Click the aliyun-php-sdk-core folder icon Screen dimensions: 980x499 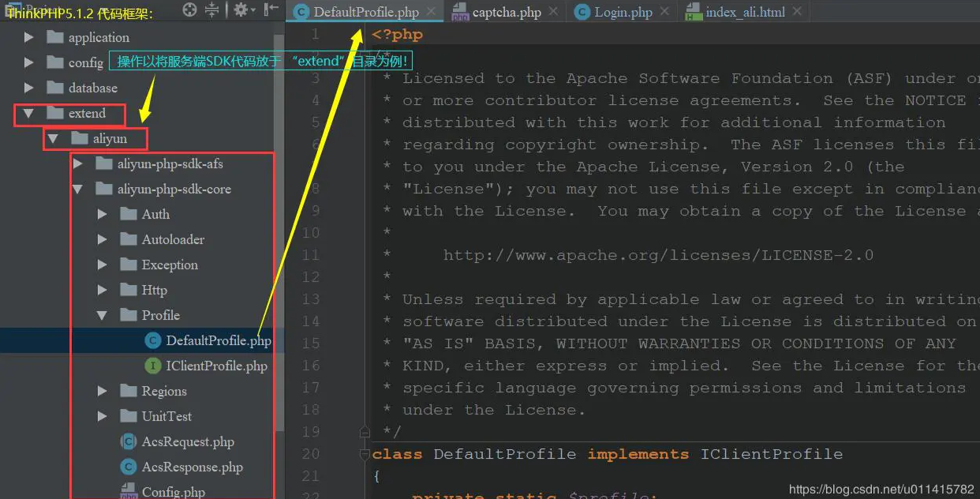(x=103, y=189)
